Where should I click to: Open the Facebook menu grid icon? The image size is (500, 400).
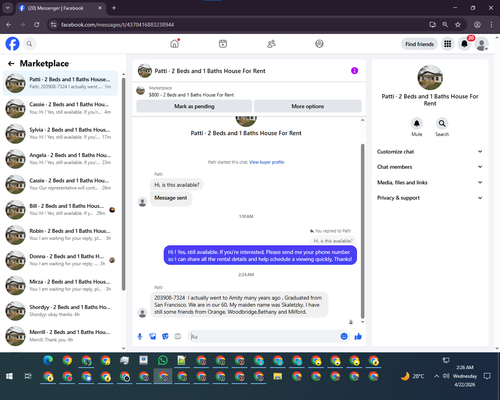(x=448, y=44)
